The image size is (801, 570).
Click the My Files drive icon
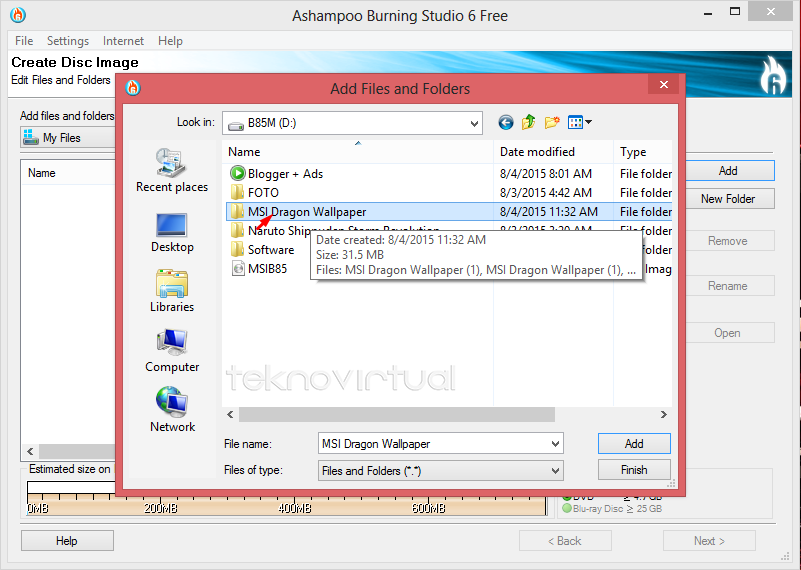tap(31, 137)
